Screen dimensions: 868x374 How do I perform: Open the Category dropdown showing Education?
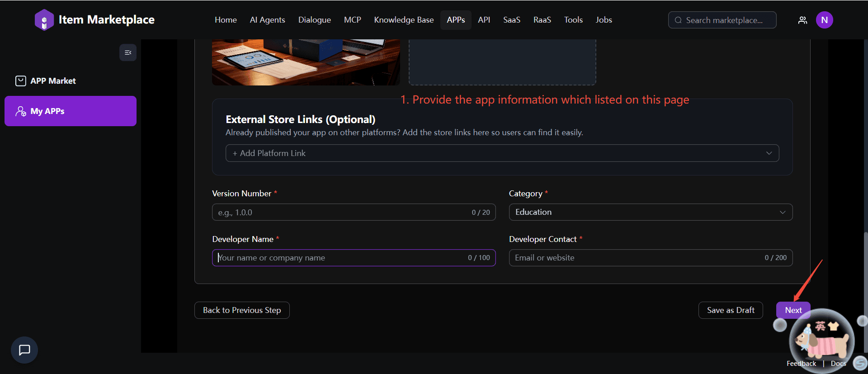650,212
